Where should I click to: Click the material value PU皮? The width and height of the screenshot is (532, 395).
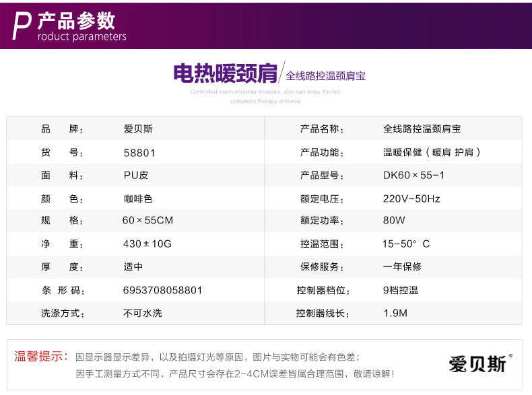[x=136, y=175]
